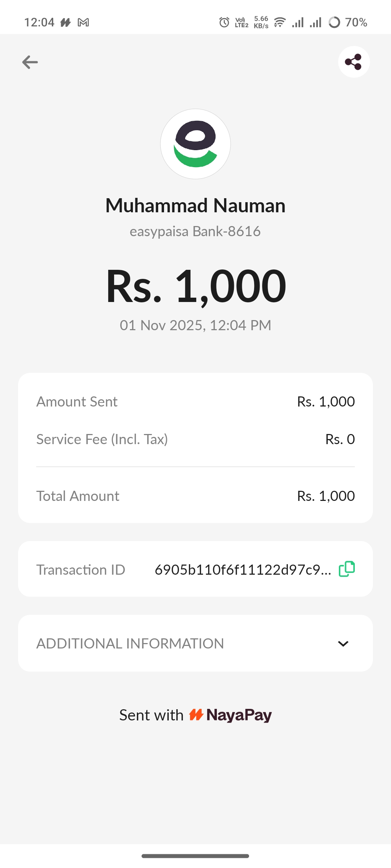This screenshot has height=868, width=391.
Task: Tap the Total Amount row
Action: point(195,496)
